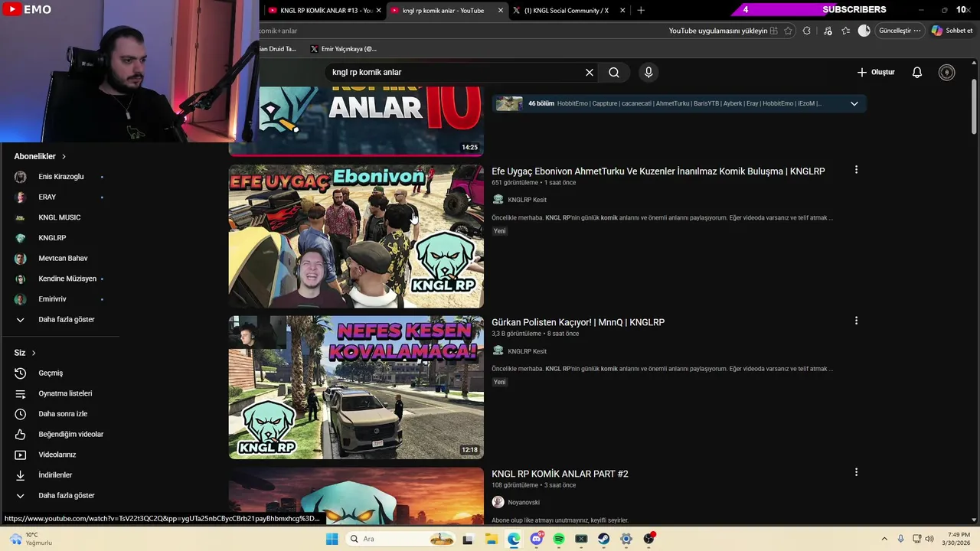Open Steam from taskbar
Image resolution: width=980 pixels, height=551 pixels.
[x=604, y=539]
